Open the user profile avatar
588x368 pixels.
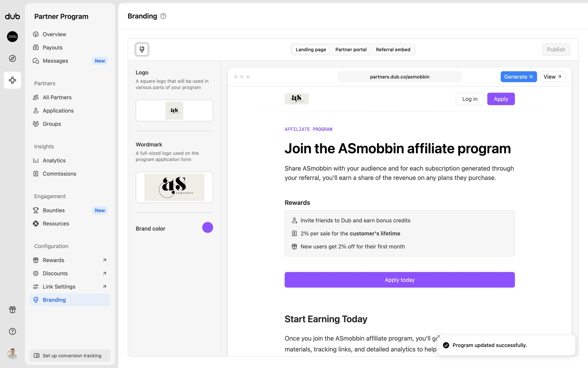[x=13, y=354]
